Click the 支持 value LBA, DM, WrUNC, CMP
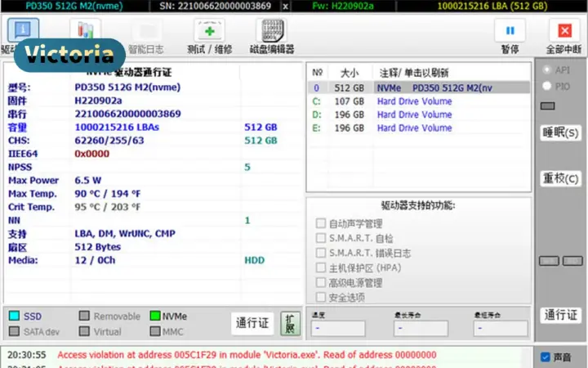The height and width of the screenshot is (368, 588). [x=125, y=234]
